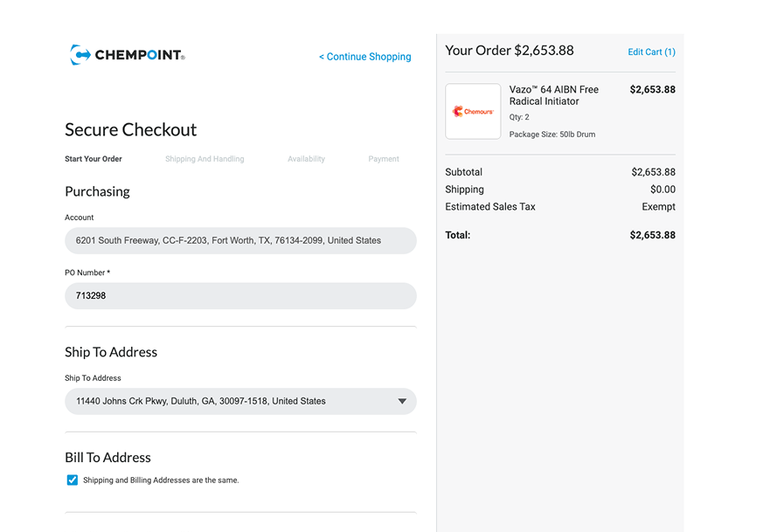Click the Package Size 50lb Drum text
This screenshot has height=532, width=770.
551,135
